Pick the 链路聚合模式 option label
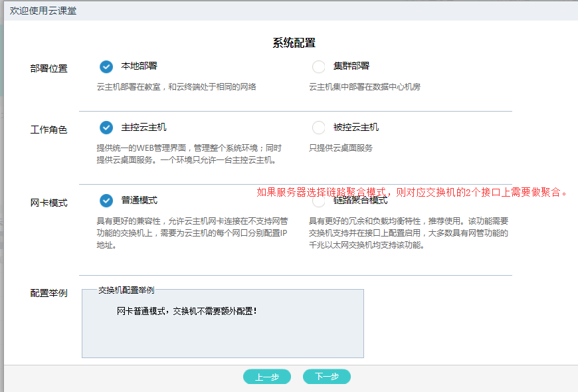 coord(360,201)
